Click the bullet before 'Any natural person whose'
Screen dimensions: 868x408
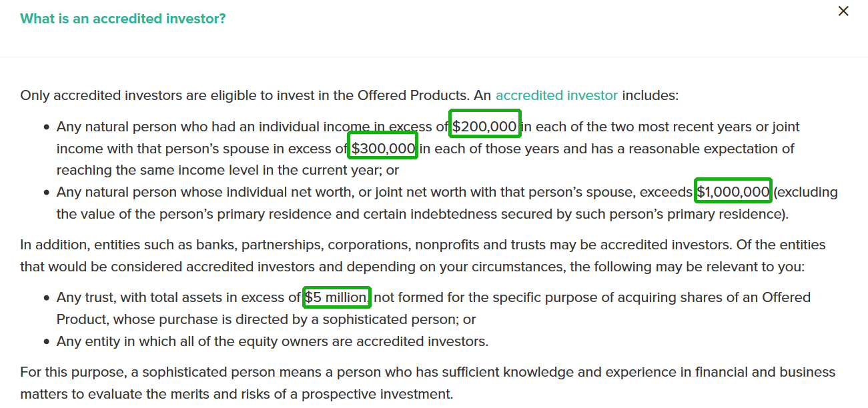(47, 193)
